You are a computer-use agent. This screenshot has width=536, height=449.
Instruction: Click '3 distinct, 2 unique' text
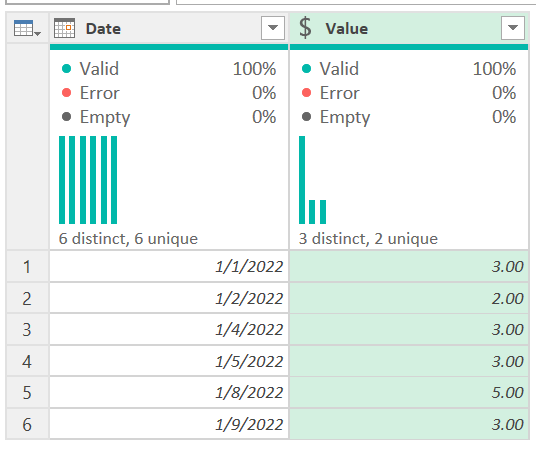point(368,239)
